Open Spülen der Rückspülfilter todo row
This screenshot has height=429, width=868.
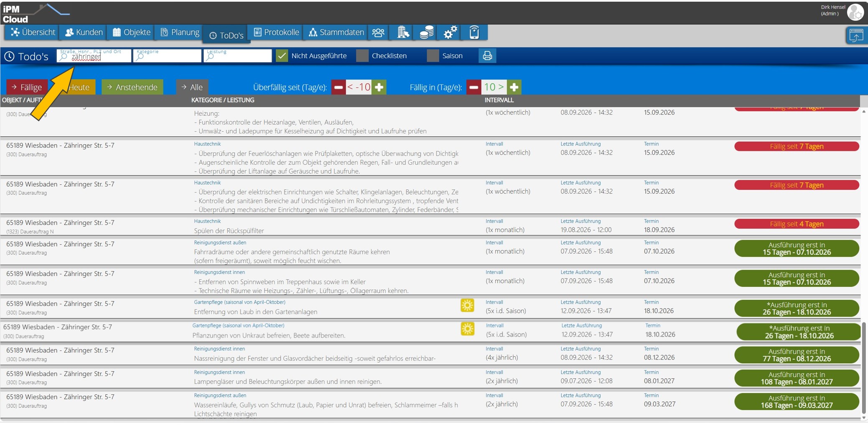click(x=430, y=227)
